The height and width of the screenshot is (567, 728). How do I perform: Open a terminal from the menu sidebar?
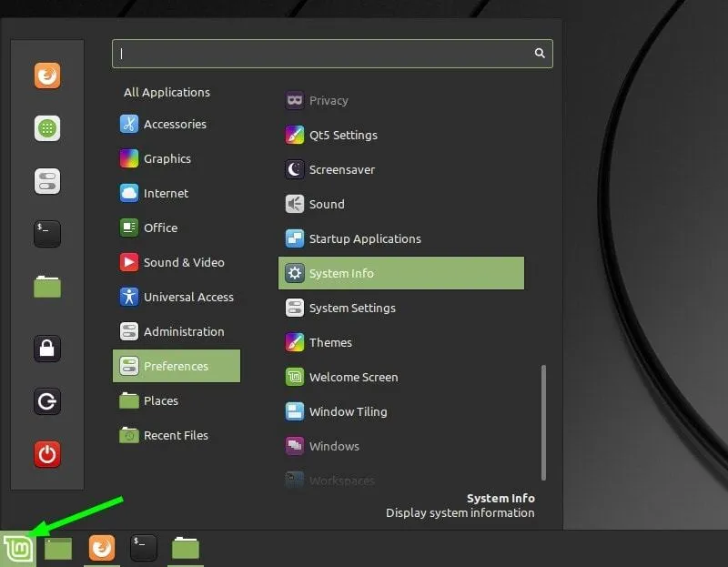click(x=46, y=234)
